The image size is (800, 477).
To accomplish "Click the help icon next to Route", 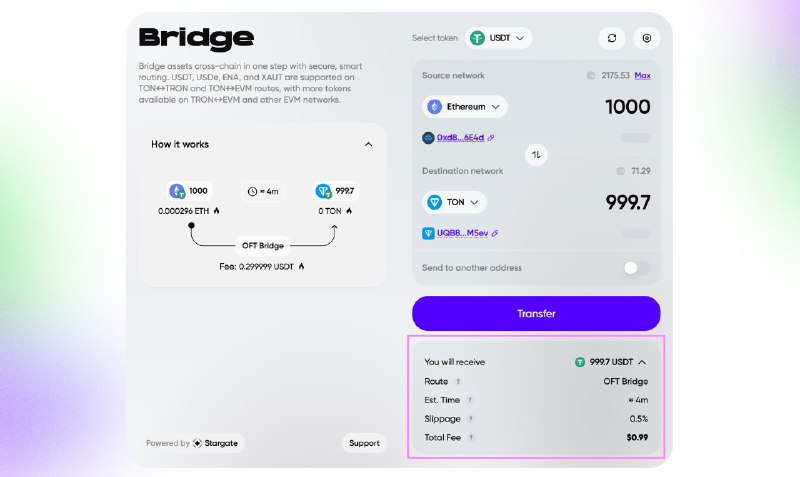I will pyautogui.click(x=458, y=382).
